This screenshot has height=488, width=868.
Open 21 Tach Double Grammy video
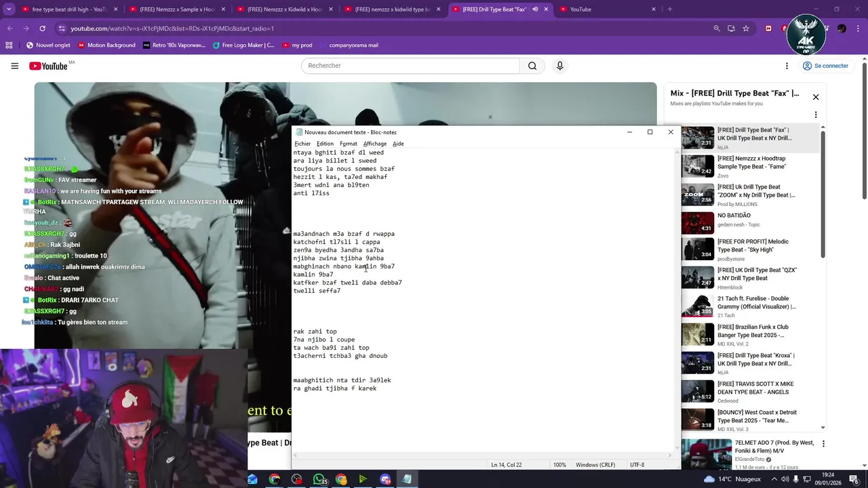point(750,306)
